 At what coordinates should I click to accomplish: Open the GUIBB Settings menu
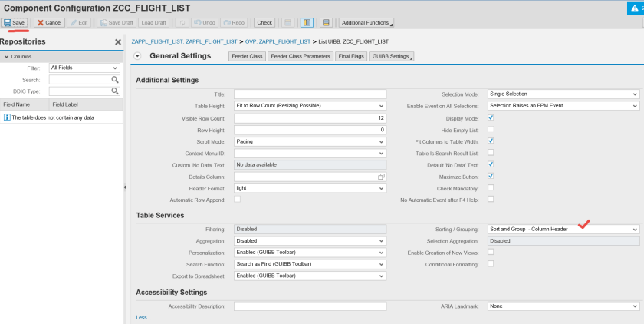[x=391, y=56]
